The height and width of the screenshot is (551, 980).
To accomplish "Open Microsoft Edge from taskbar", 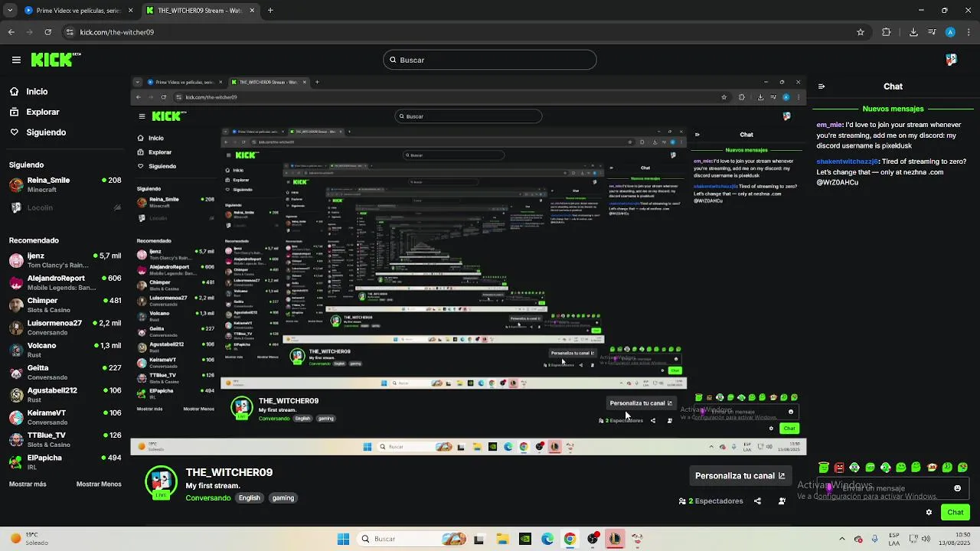I will [x=547, y=539].
